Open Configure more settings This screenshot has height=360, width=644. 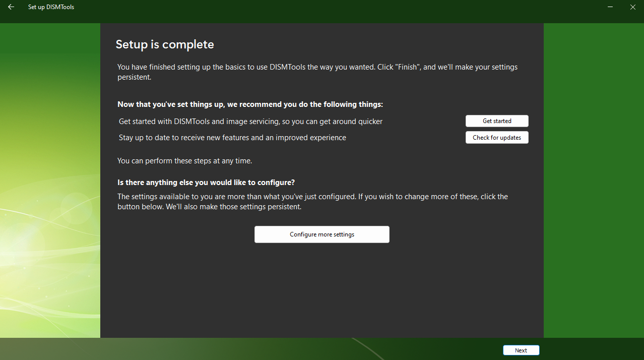pos(322,234)
